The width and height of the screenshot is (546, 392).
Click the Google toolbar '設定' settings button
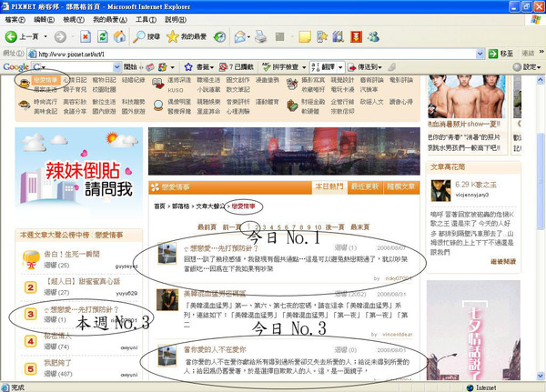(527, 66)
